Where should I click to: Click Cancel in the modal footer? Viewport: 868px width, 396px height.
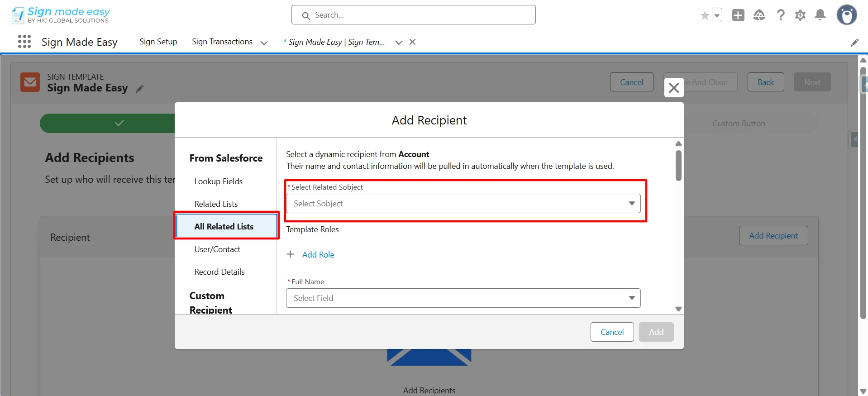click(612, 332)
